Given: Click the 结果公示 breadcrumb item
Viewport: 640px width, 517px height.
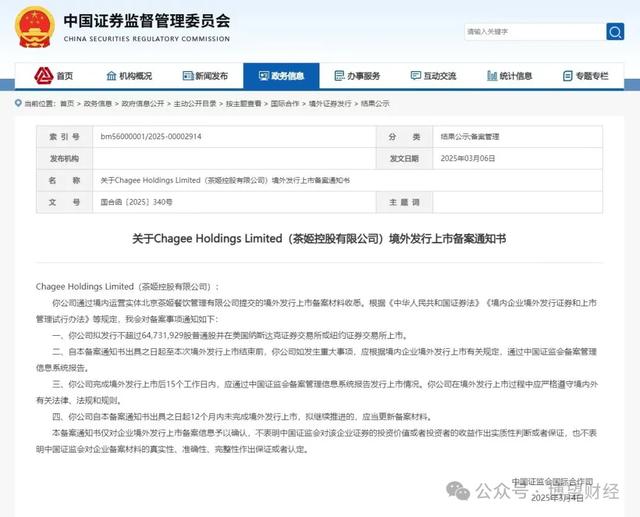Looking at the screenshot, I should pos(375,103).
